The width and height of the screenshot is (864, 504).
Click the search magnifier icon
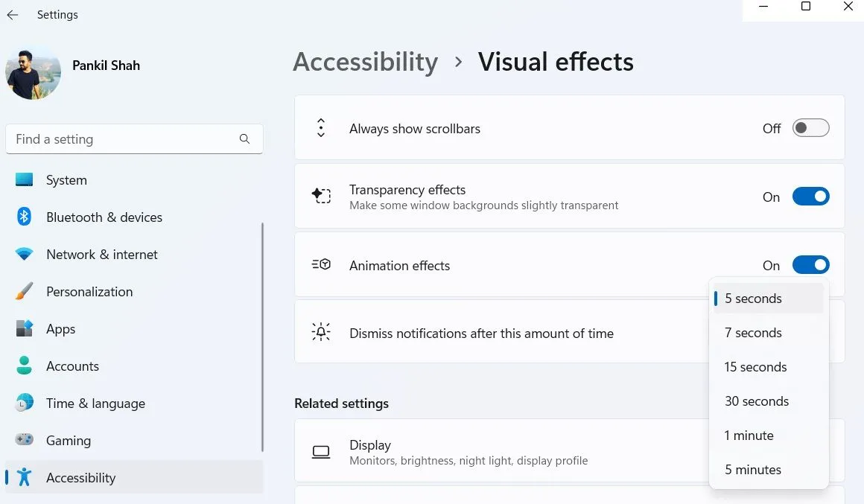click(244, 138)
